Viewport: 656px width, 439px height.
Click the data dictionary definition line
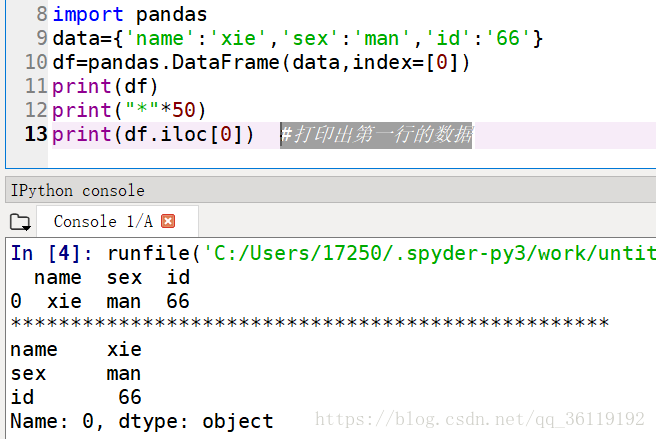click(x=297, y=39)
